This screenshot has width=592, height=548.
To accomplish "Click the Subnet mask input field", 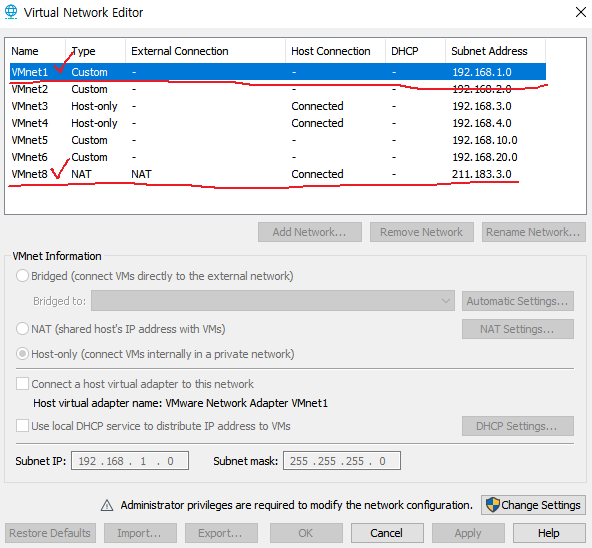I will (342, 461).
